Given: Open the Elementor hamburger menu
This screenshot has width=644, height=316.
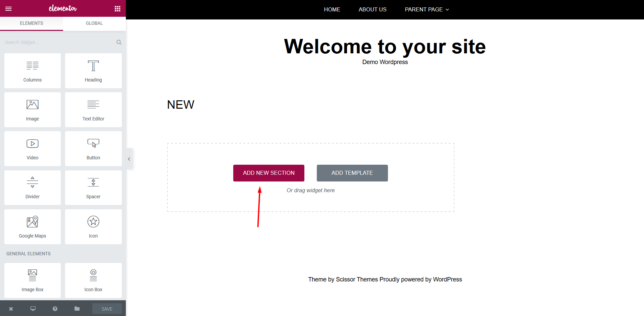Looking at the screenshot, I should point(8,8).
